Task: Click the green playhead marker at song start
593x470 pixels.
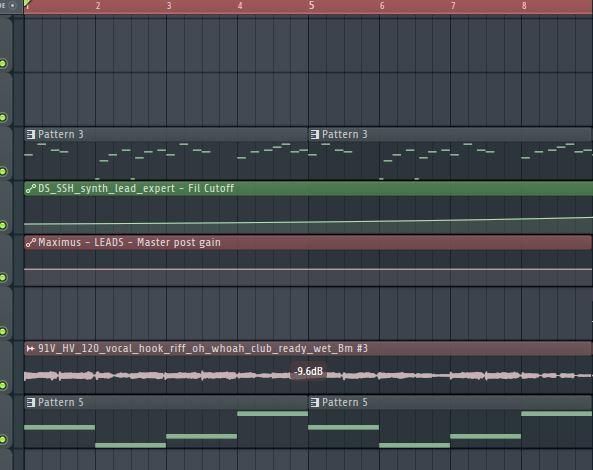Action: tap(27, 3)
